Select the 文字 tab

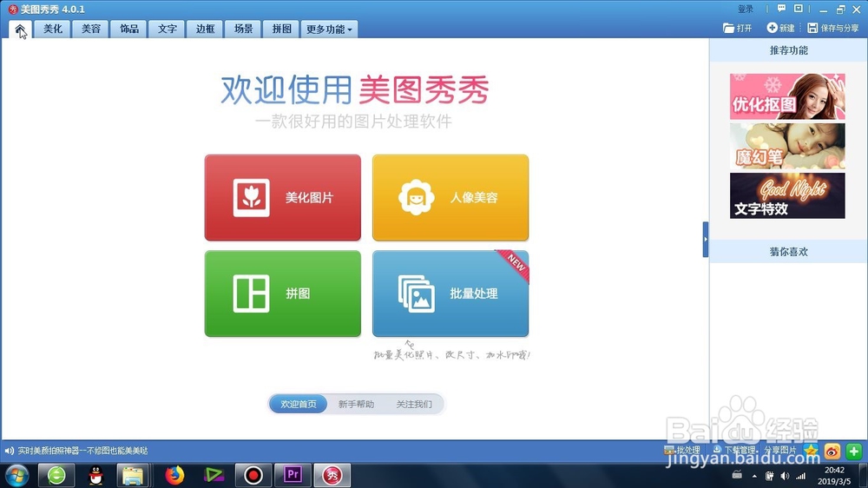tap(168, 29)
